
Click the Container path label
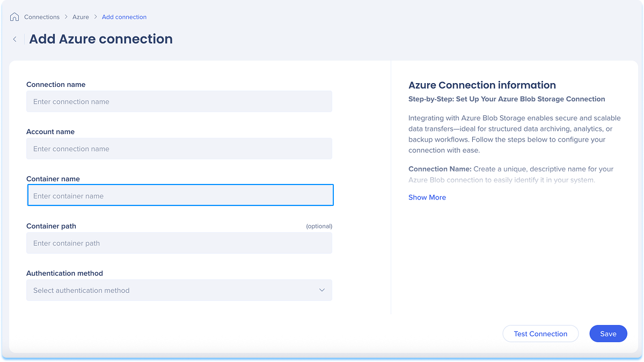[x=51, y=226]
